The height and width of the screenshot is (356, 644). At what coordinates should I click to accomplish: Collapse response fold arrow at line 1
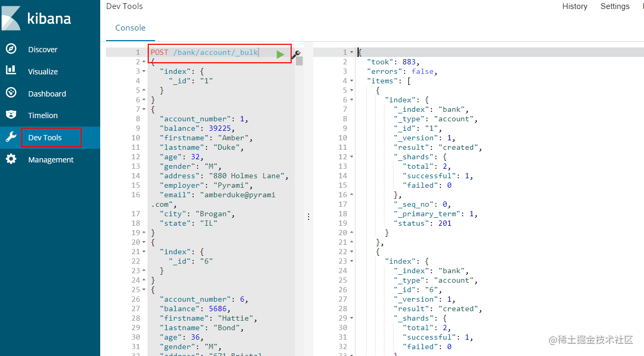(x=352, y=53)
